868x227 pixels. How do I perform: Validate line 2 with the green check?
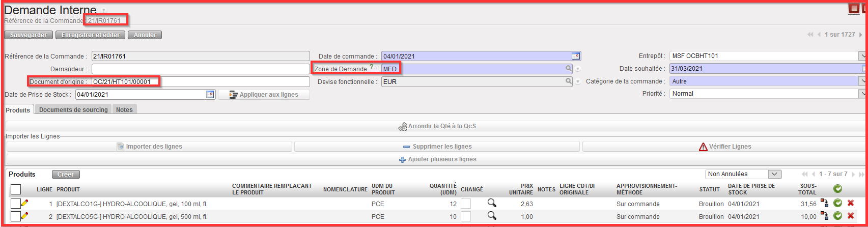point(837,216)
